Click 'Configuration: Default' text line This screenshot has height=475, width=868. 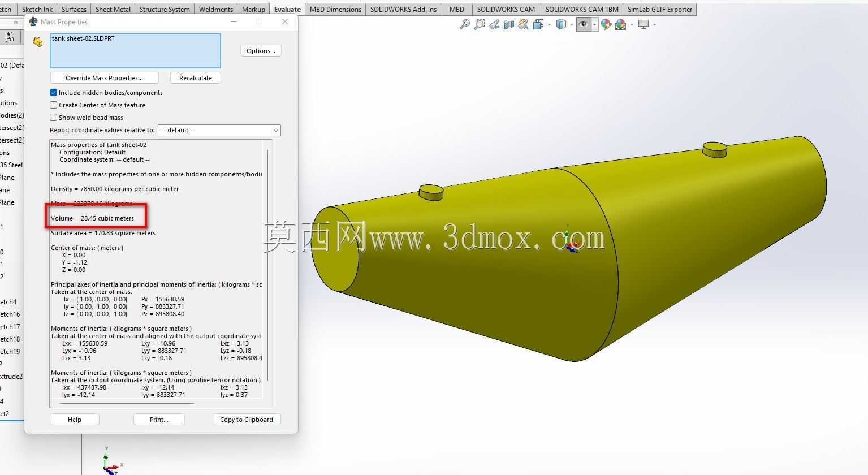[92, 152]
